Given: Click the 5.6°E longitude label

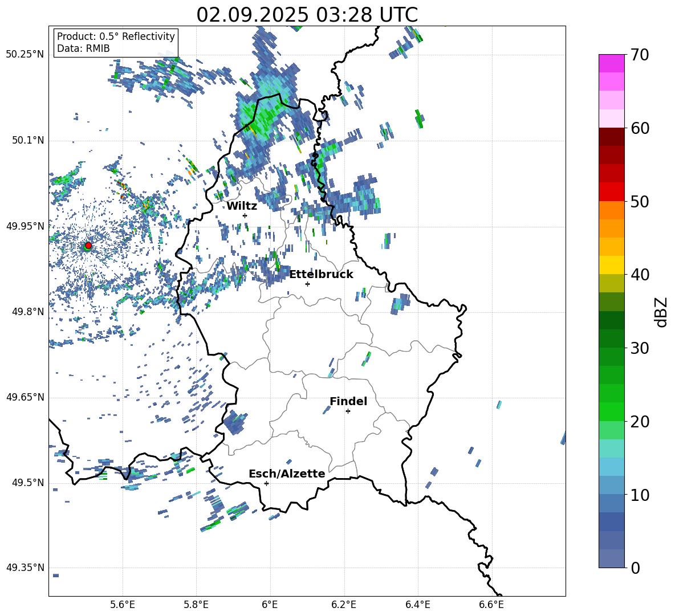Looking at the screenshot, I should pyautogui.click(x=123, y=605).
